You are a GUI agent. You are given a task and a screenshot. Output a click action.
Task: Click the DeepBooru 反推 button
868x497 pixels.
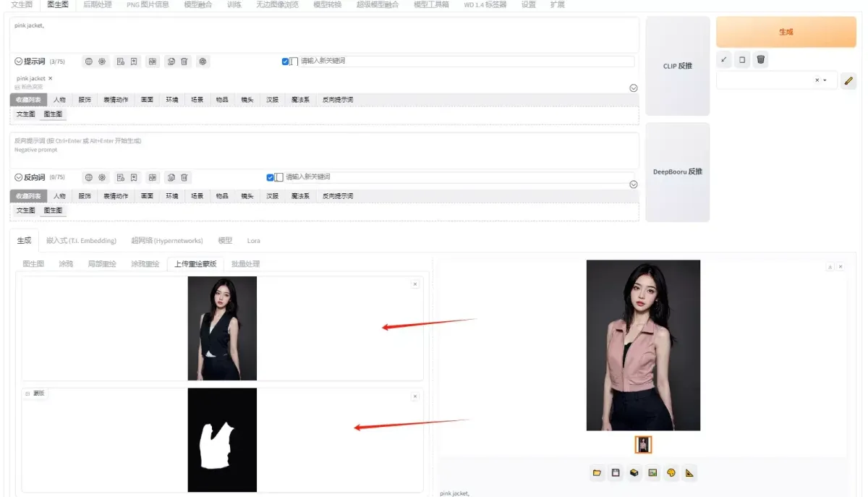[677, 172]
